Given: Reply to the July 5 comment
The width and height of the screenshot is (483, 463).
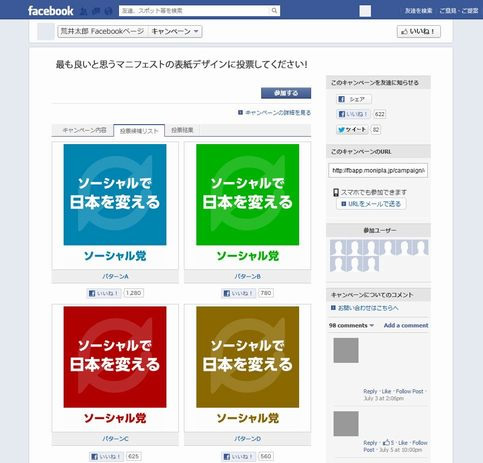Looking at the screenshot, I should coord(370,443).
